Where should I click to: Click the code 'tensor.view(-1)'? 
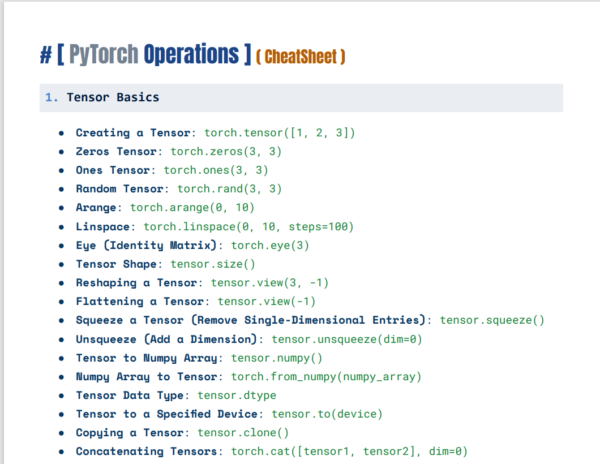267,301
